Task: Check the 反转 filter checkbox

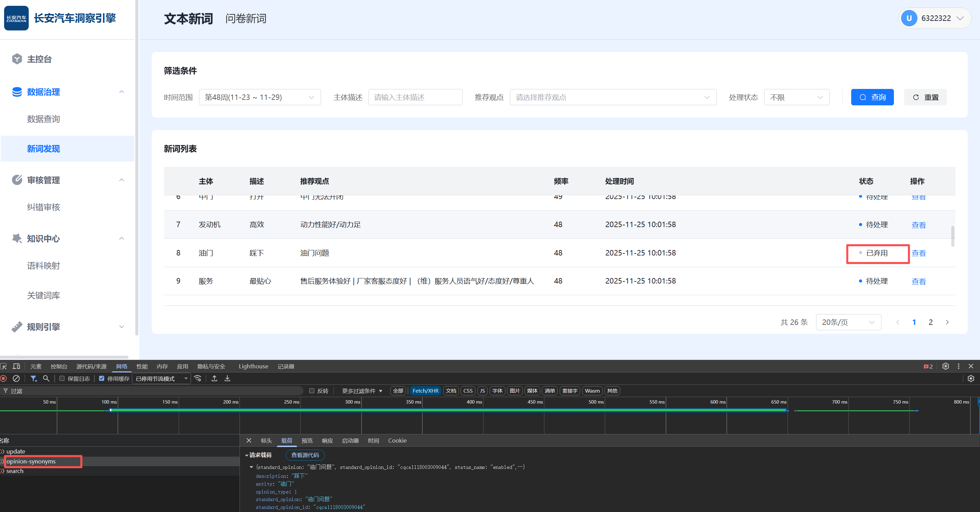Action: [312, 391]
